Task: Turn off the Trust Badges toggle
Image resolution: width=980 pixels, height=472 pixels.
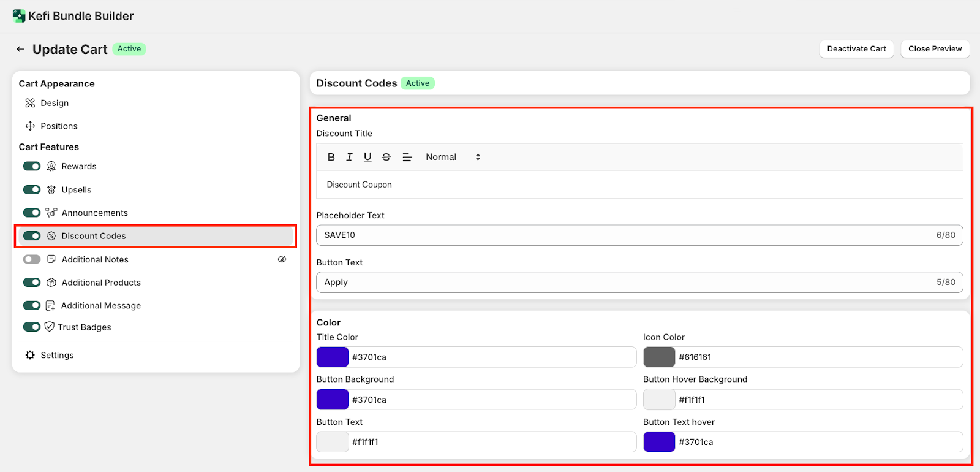Action: 32,327
